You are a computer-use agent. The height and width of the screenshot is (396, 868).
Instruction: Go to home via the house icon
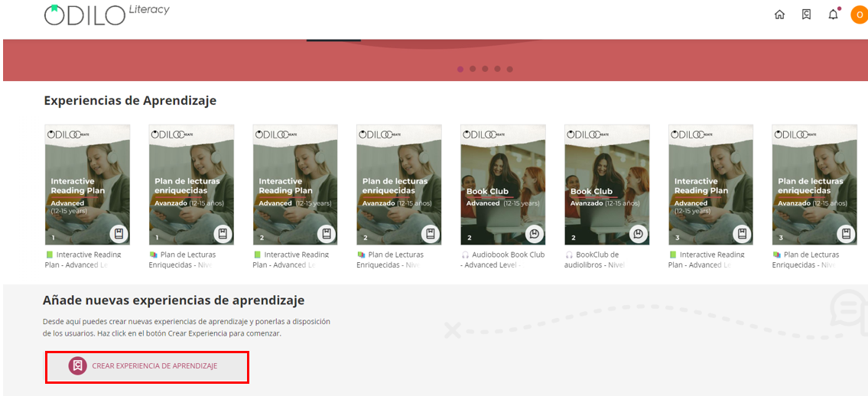pos(779,15)
